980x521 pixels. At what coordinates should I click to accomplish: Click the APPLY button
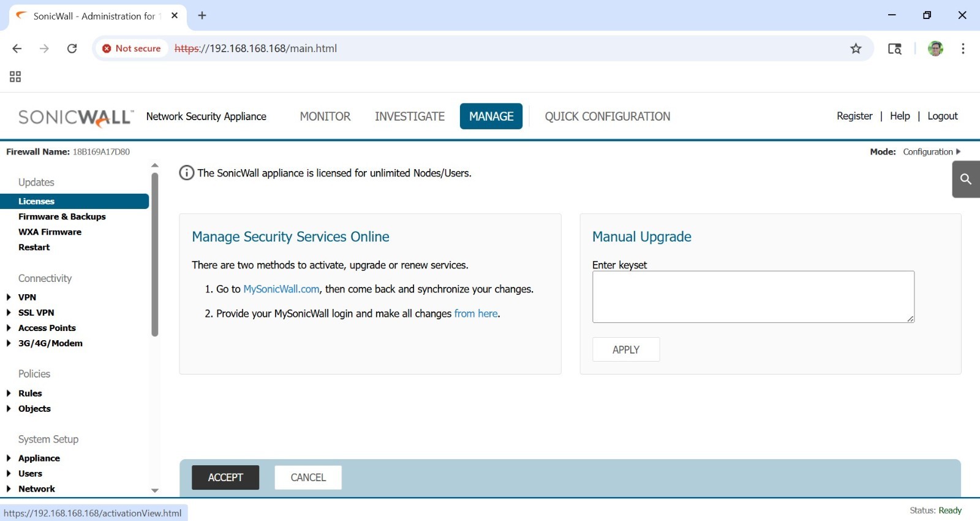pos(626,349)
